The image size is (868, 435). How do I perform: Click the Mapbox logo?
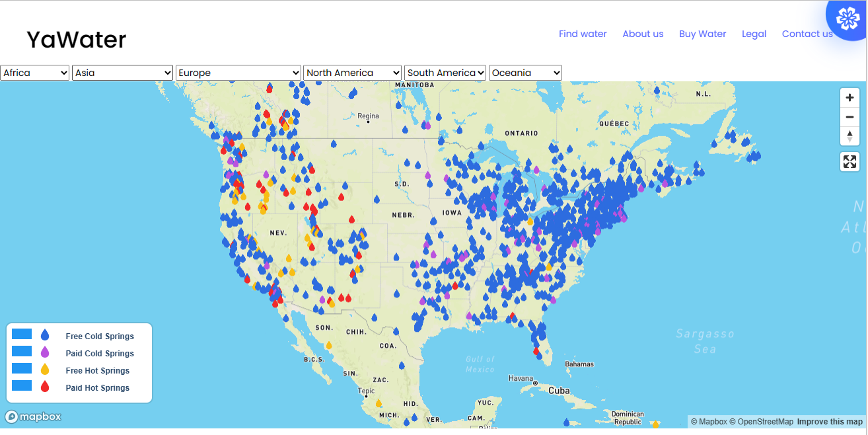click(x=34, y=416)
